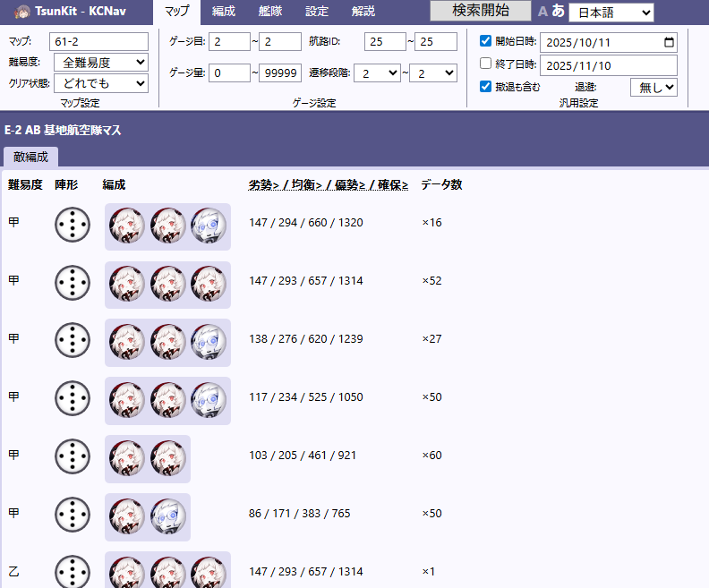Click the text '86 / 171 / 383 / 765'
Viewport: 709px width, 588px height.
299,514
